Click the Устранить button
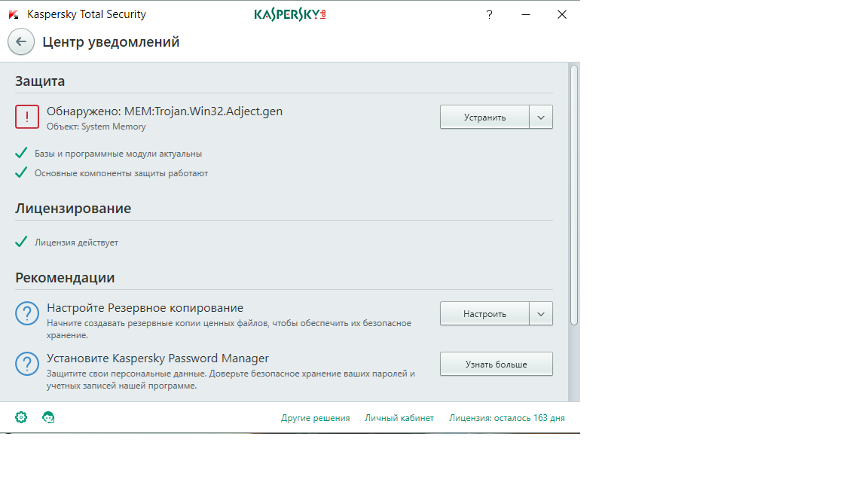Image resolution: width=868 pixels, height=488 pixels. 485,117
